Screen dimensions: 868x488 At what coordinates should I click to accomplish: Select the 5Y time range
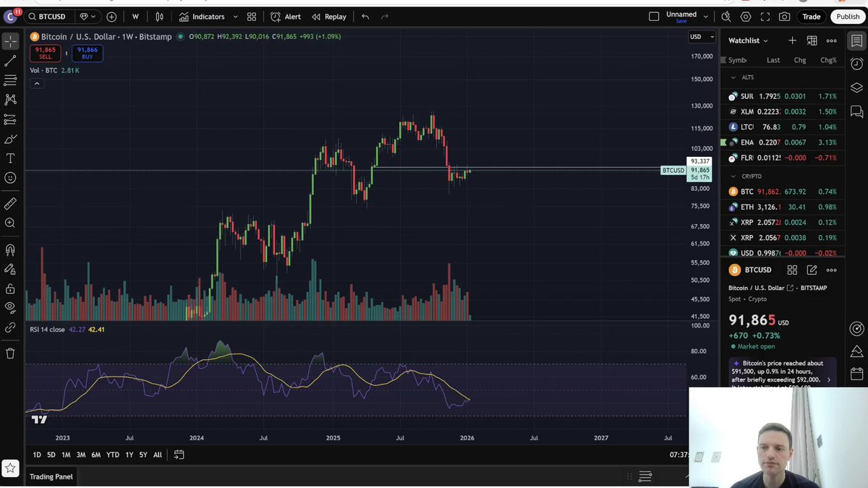[x=143, y=455]
